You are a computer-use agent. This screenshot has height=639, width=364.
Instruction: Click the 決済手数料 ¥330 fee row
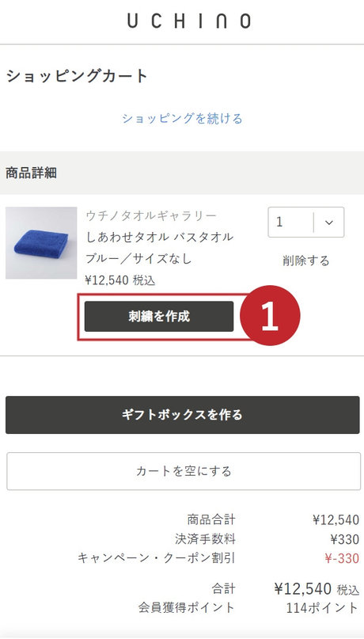coord(267,539)
